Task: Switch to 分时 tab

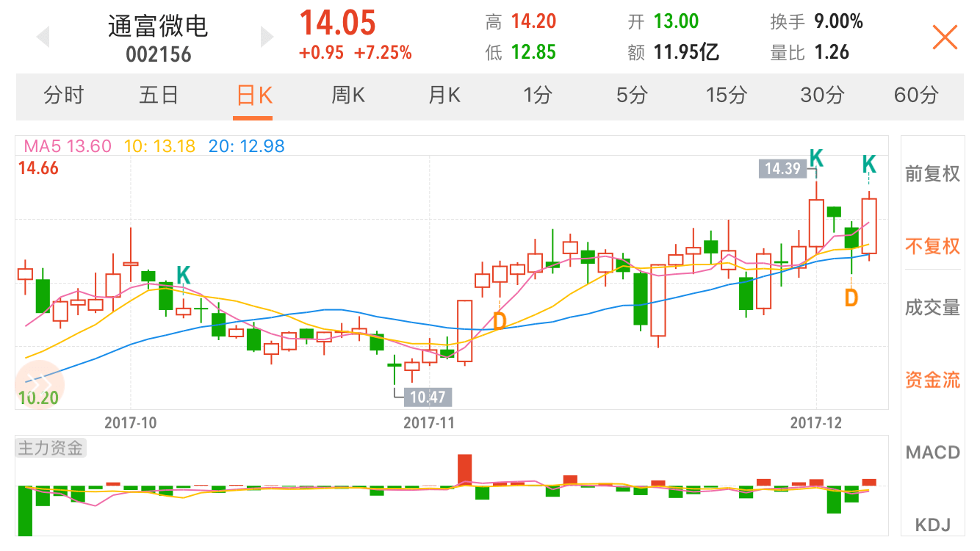Action: tap(64, 96)
